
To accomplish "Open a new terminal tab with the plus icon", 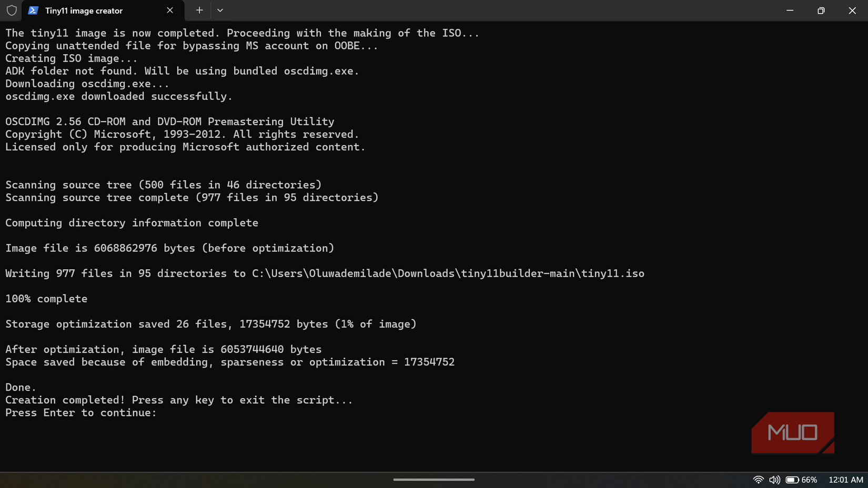I will pyautogui.click(x=199, y=10).
